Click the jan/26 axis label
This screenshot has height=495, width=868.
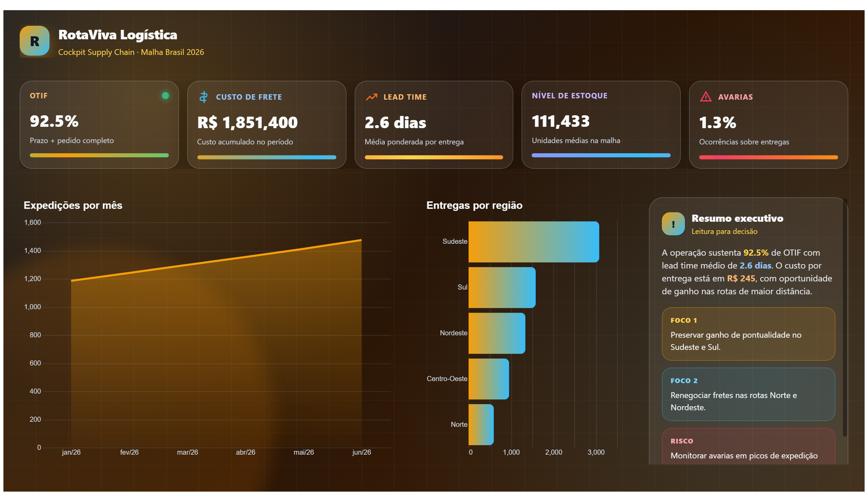pos(71,452)
